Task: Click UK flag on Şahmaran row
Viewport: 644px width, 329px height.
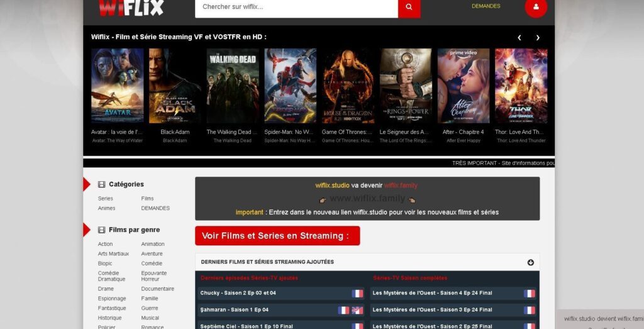Action: tap(357, 310)
